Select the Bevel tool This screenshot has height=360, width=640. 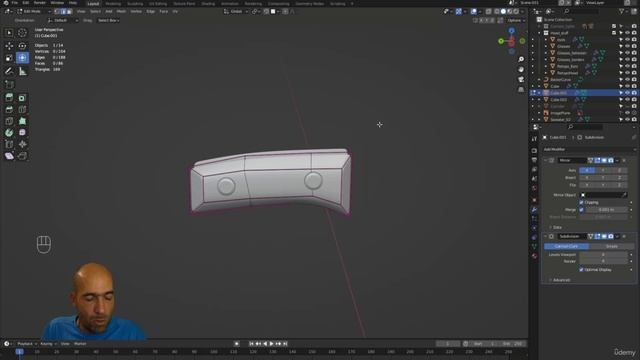[9, 109]
